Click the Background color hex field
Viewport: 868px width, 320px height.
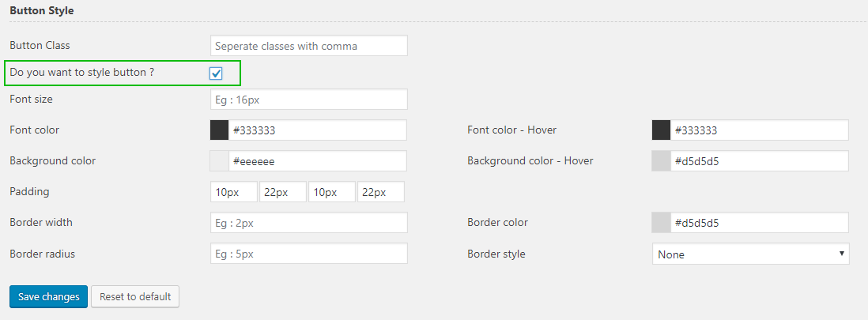coord(318,161)
